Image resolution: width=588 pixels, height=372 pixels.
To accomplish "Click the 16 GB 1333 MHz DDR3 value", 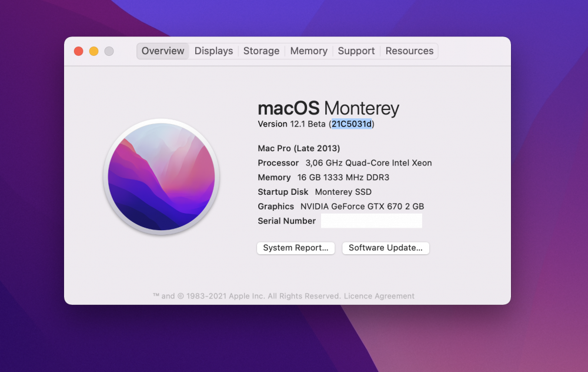I will 343,177.
